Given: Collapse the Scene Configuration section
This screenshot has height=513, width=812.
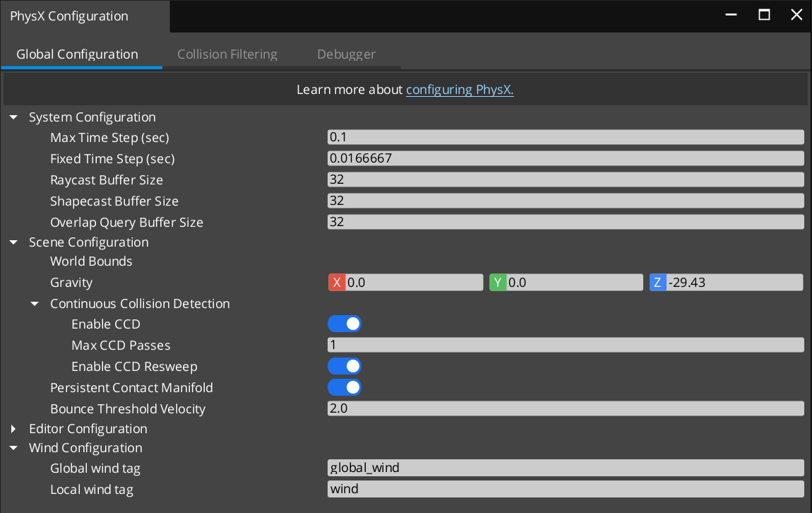Looking at the screenshot, I should [13, 242].
